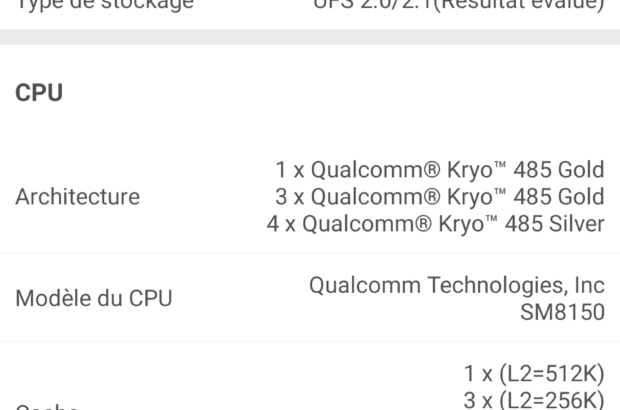Tap the Modèle du CPU label
Viewport: 620px width, 410px height.
point(93,298)
